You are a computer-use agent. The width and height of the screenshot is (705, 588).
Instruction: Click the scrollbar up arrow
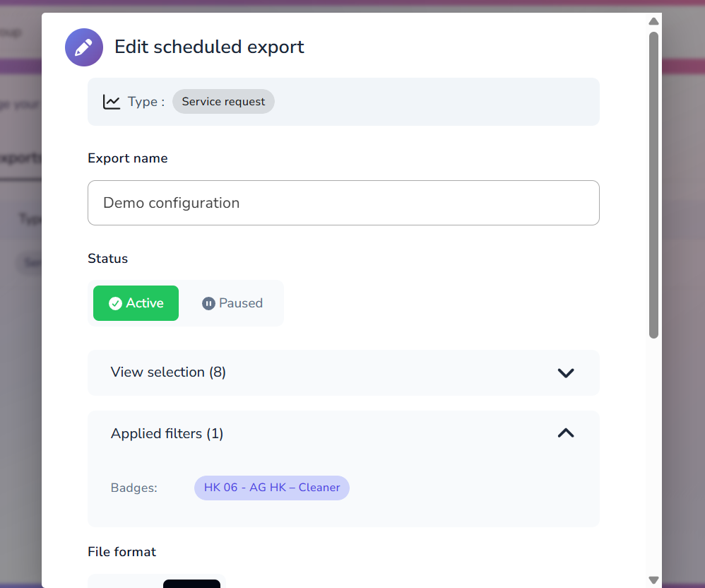[x=653, y=20]
